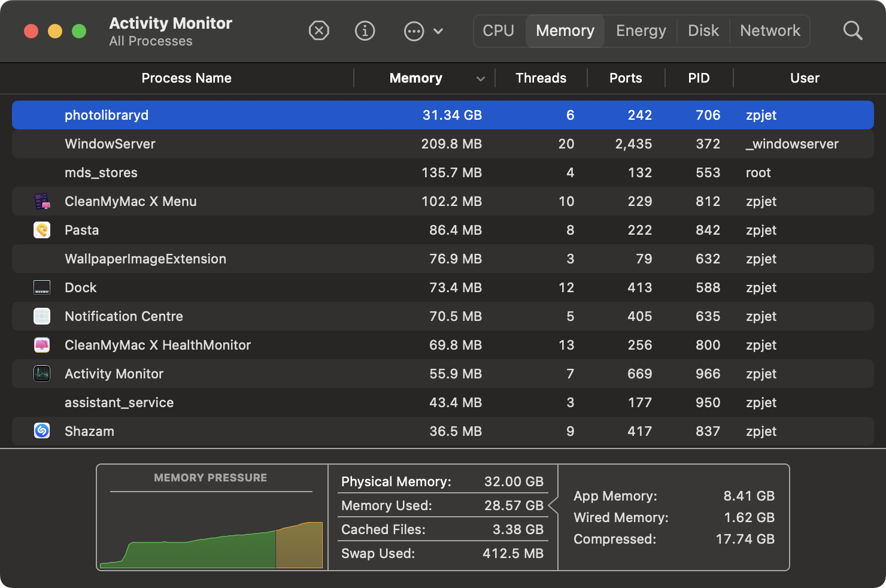The height and width of the screenshot is (588, 886).
Task: Click the stop process X icon
Action: (318, 31)
